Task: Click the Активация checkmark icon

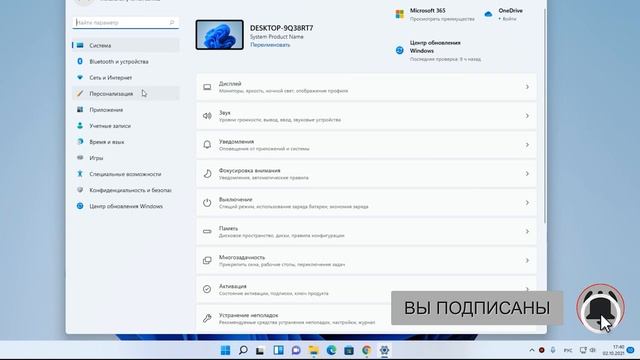Action: coord(207,289)
